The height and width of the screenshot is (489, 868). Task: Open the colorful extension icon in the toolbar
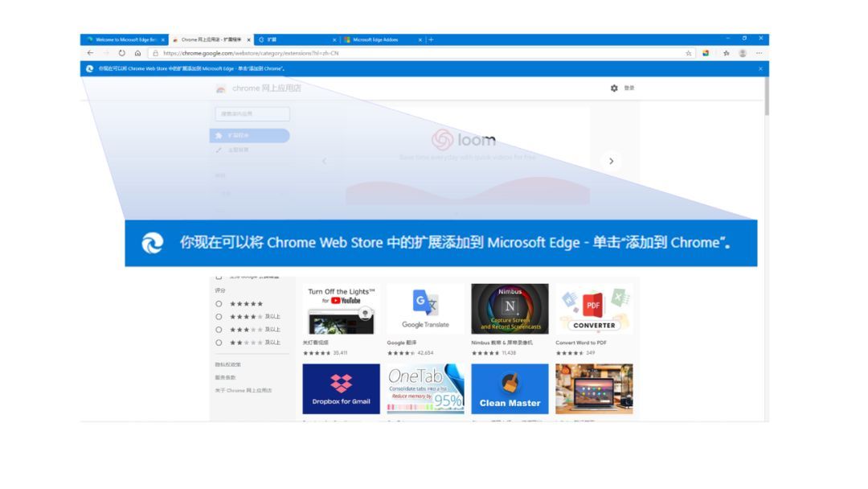[706, 53]
